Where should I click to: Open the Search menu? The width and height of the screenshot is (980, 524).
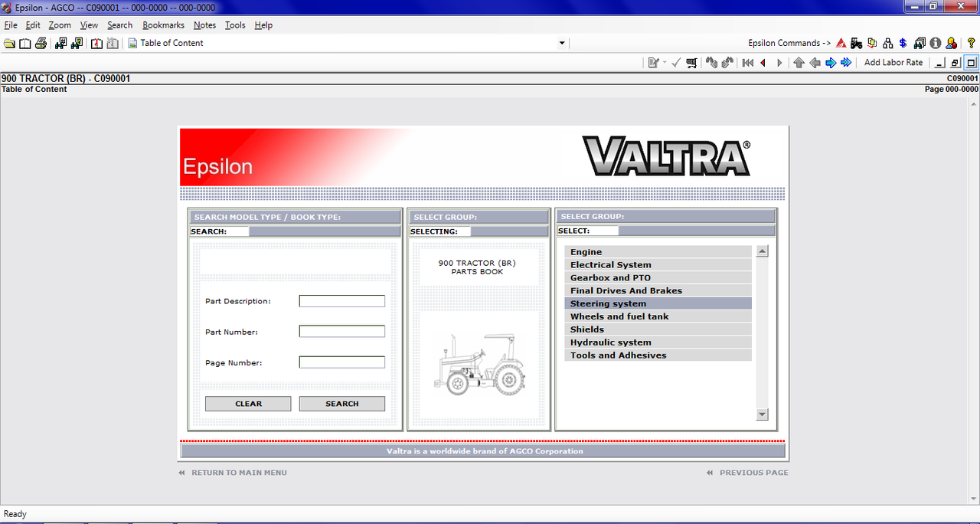pyautogui.click(x=119, y=25)
